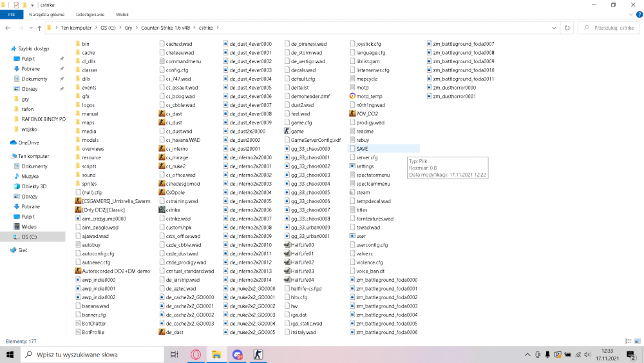The image size is (644, 363).
Task: Click 'Gry' breadcrumb
Action: pyautogui.click(x=129, y=28)
